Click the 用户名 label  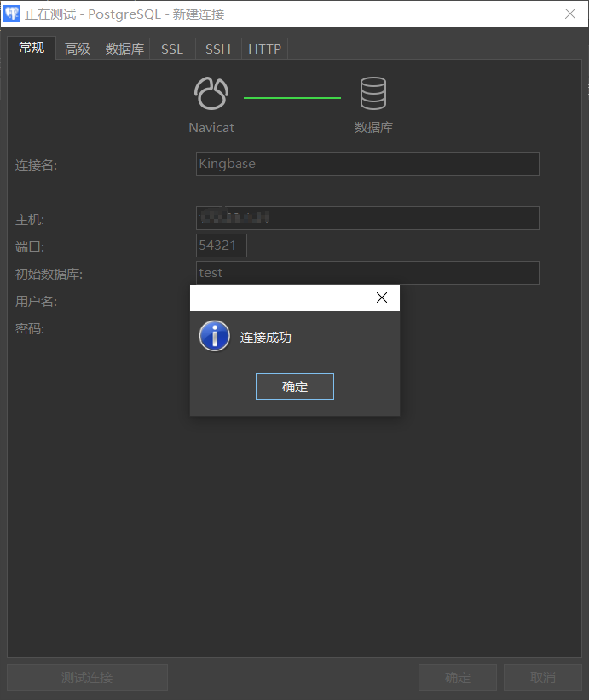(x=36, y=302)
